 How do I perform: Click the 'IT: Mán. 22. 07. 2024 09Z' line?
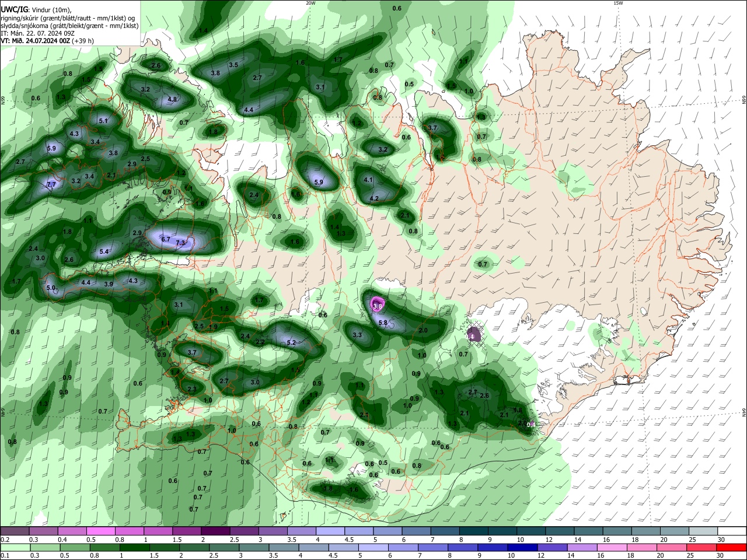(x=37, y=33)
